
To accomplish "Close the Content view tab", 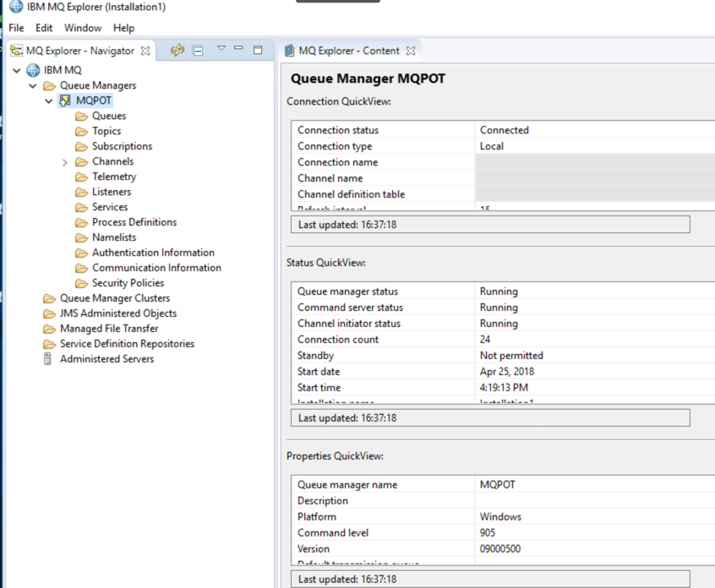I will [x=411, y=51].
